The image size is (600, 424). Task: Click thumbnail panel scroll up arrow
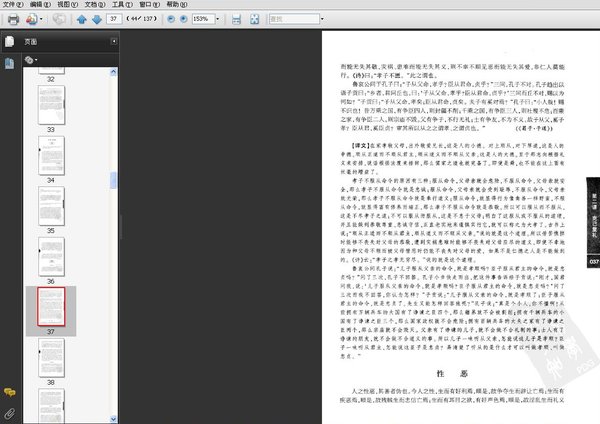113,72
